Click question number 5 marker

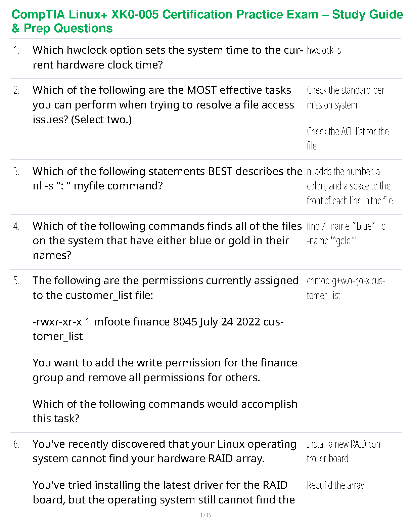pos(17,281)
